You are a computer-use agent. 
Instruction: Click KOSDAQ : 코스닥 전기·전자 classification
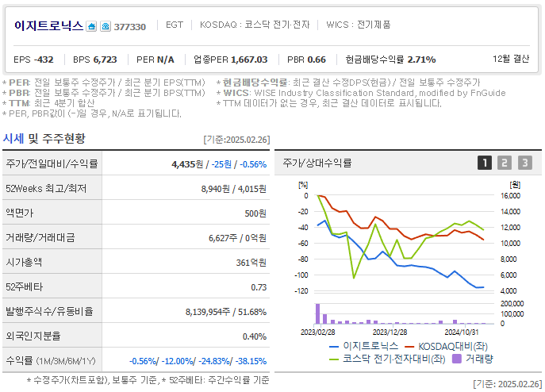255,25
